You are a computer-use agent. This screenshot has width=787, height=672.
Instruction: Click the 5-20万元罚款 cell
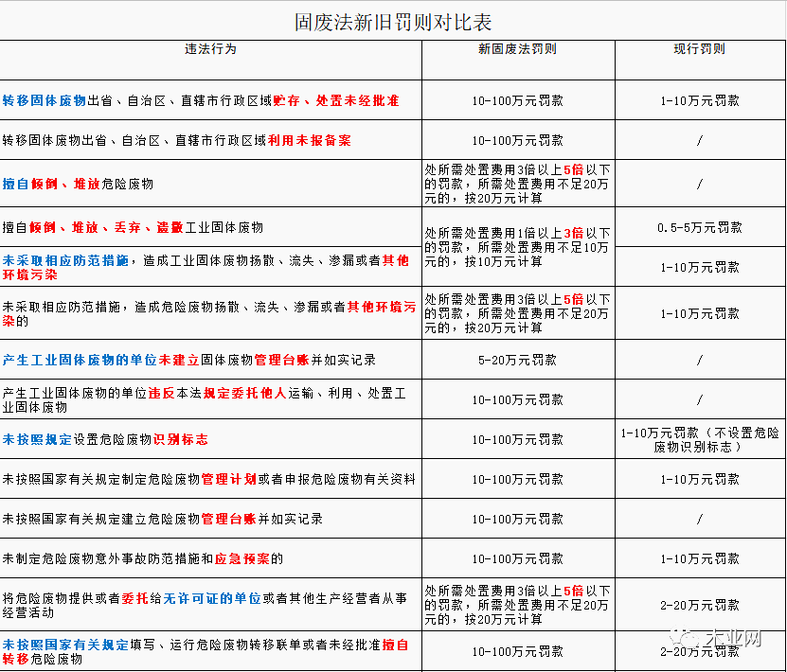tap(517, 360)
